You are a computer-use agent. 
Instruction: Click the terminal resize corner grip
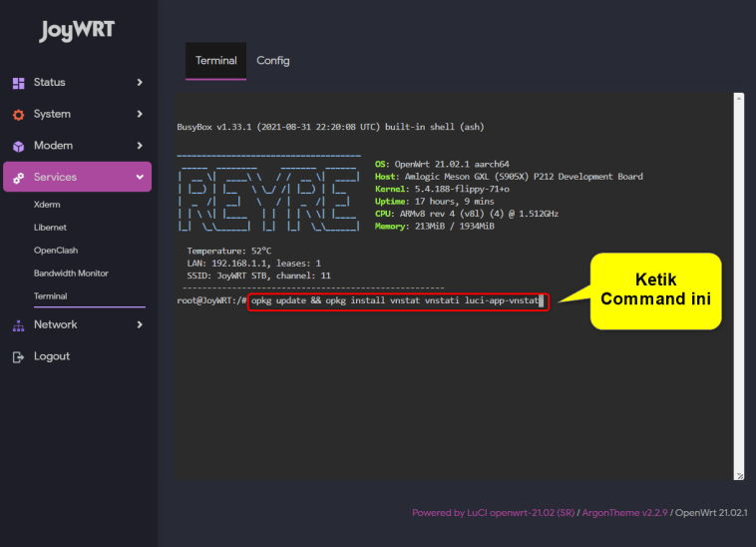pos(739,476)
